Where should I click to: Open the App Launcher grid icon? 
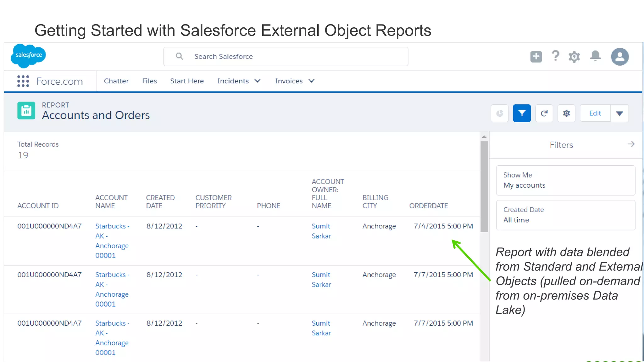click(x=23, y=81)
